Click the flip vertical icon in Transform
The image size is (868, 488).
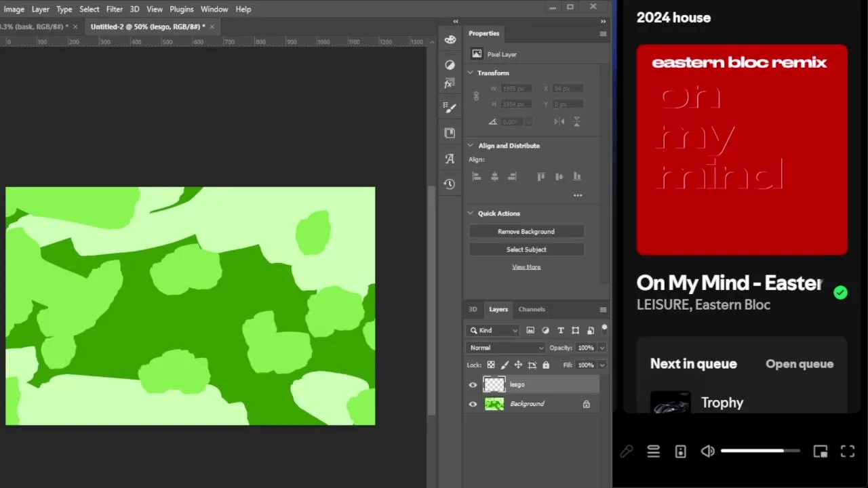pos(576,121)
